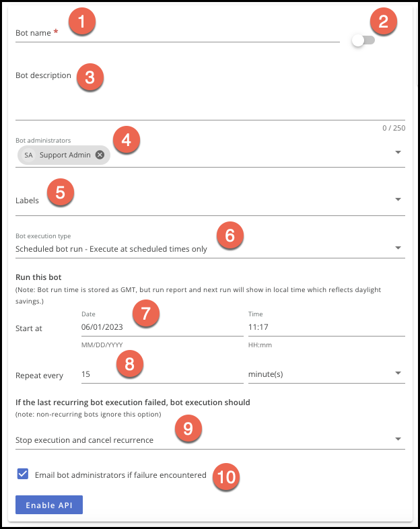This screenshot has width=420, height=529.
Task: Open the Bot administrators dropdown arrow
Action: tap(398, 152)
